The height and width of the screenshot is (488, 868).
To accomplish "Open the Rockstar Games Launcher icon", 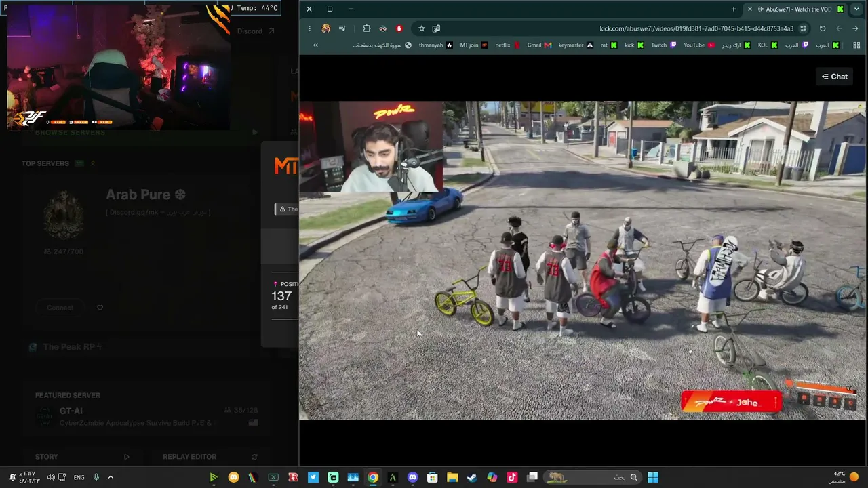I will click(293, 477).
